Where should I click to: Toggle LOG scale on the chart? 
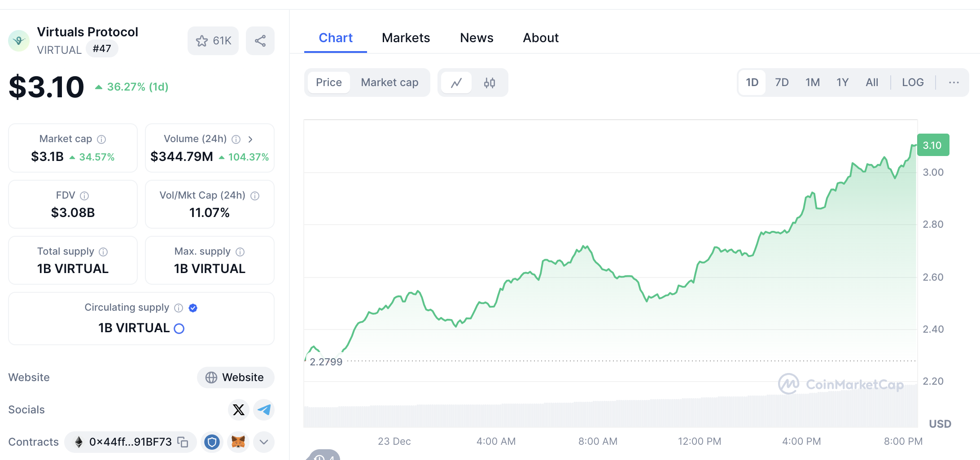913,82
